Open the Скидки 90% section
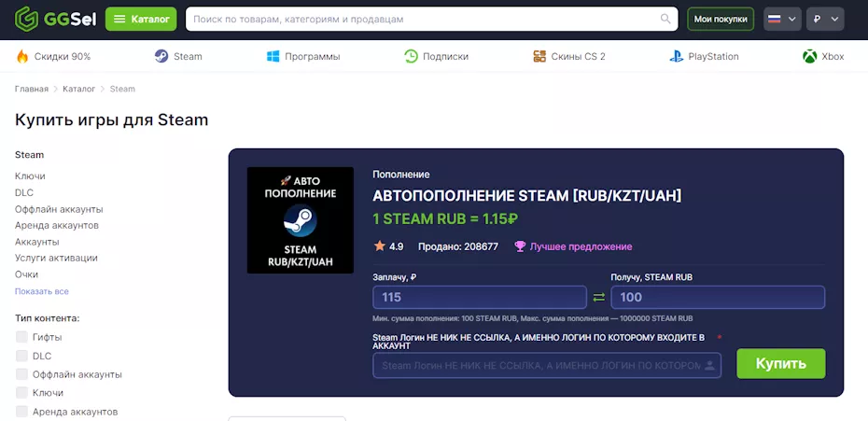 tap(53, 56)
